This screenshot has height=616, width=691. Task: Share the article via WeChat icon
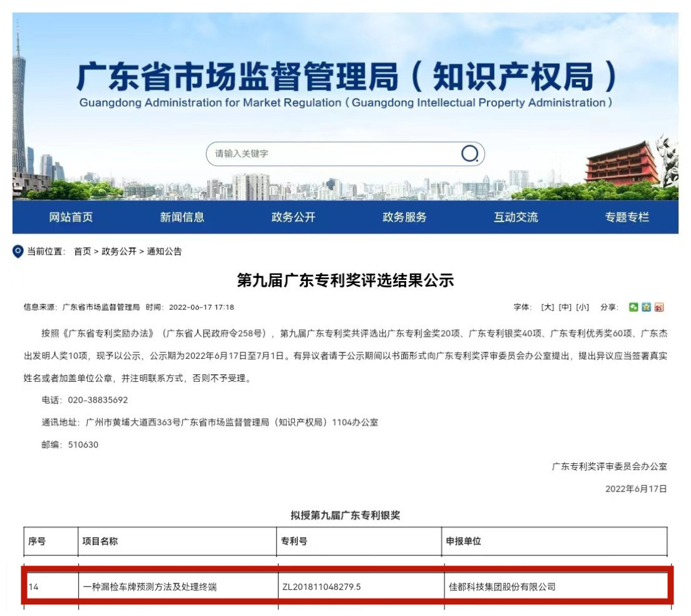(633, 306)
